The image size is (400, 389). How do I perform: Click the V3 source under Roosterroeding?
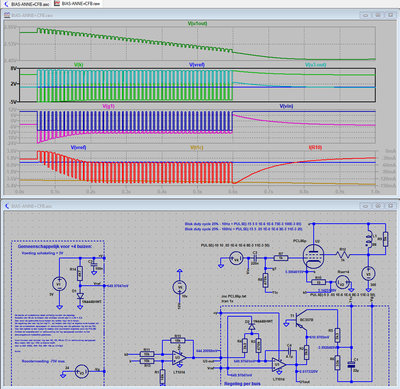point(81,371)
